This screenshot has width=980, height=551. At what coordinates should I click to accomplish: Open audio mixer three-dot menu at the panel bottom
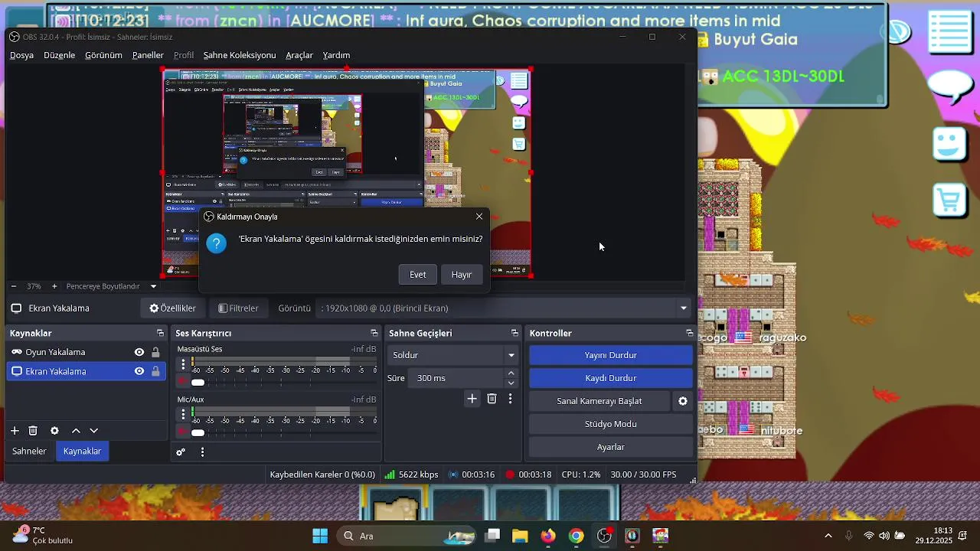(202, 452)
